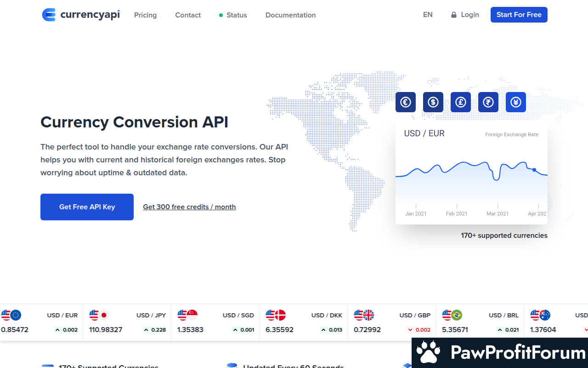Click the Feb 2021 chart axis label
Screen dimensions: 588x368
tap(457, 213)
